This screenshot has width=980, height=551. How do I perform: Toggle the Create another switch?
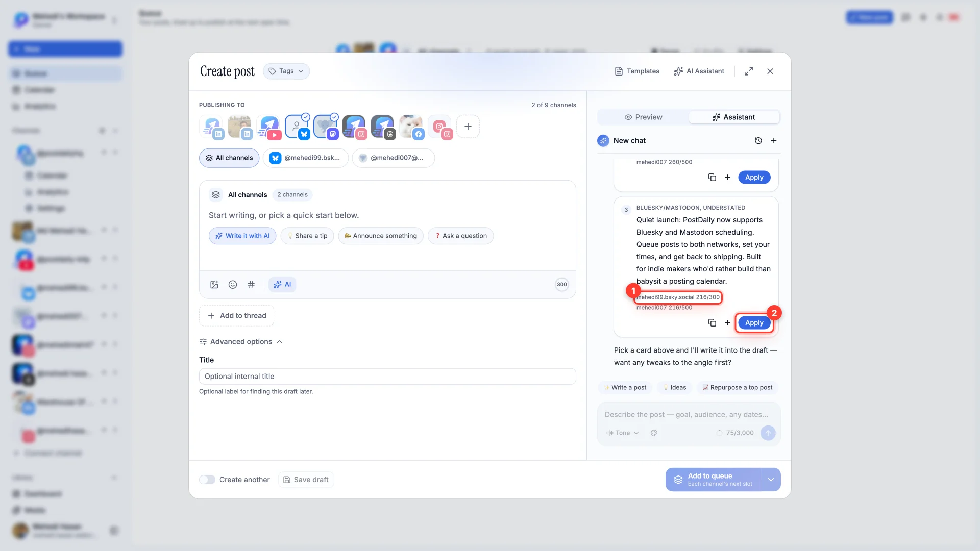[x=207, y=480]
